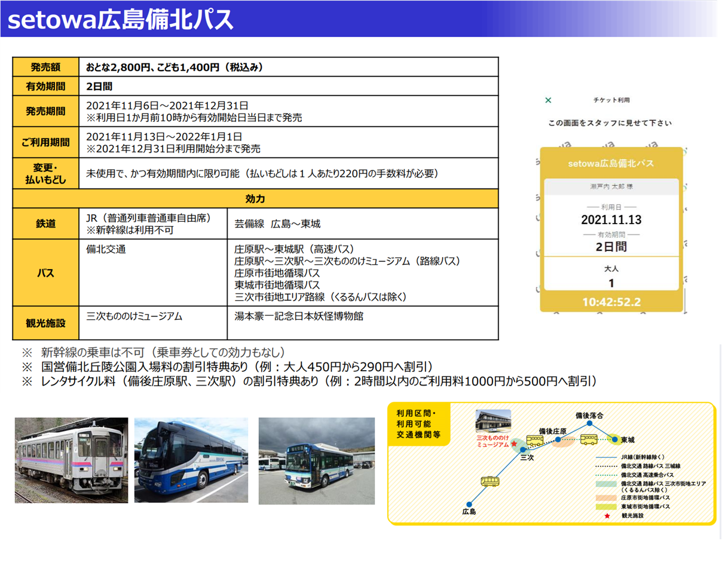This screenshot has width=728, height=562.
Task: Select the date range 2021年11月6日～2021年12月31日
Action: [x=167, y=105]
